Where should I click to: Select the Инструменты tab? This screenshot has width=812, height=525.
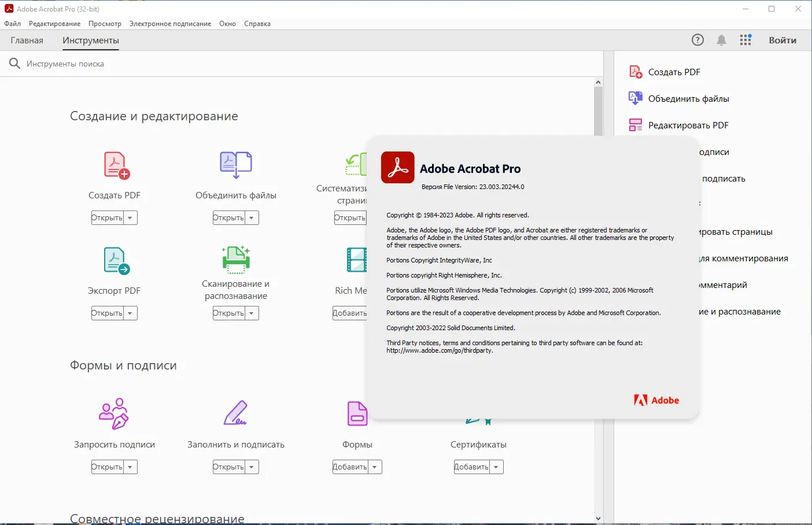coord(91,40)
